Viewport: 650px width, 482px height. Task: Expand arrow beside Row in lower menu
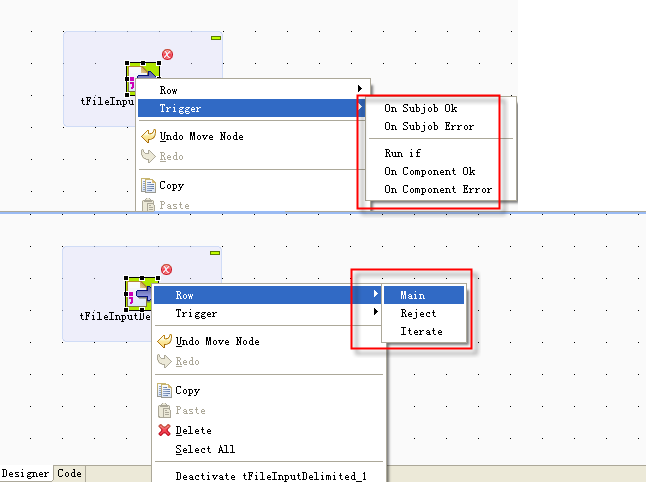(x=376, y=293)
